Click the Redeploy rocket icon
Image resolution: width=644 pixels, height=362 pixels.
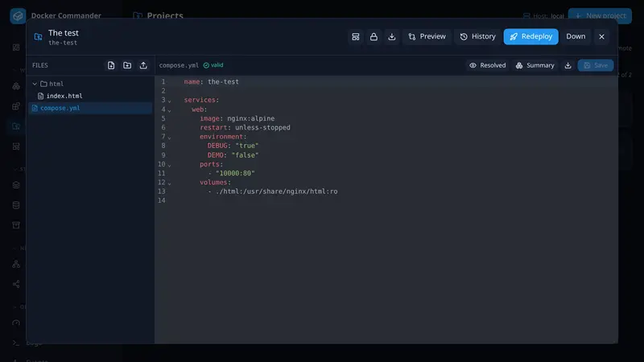click(514, 36)
